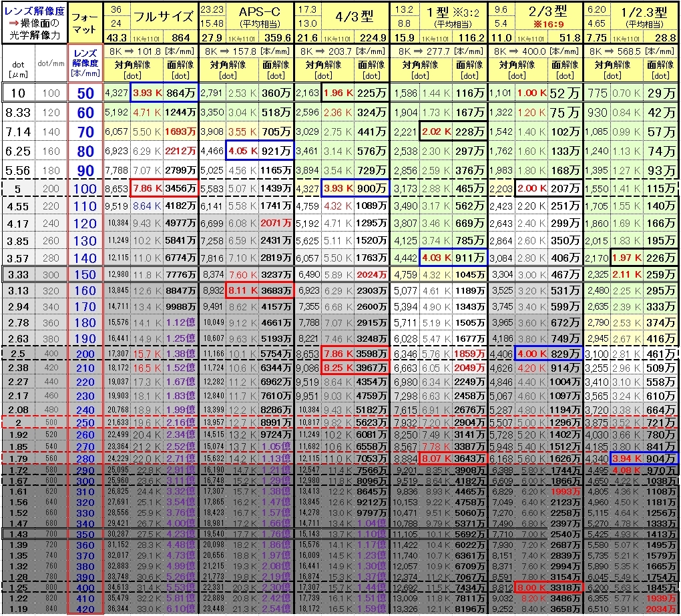
Task: Select the red 8.07 K cell
Action: pyautogui.click(x=436, y=458)
